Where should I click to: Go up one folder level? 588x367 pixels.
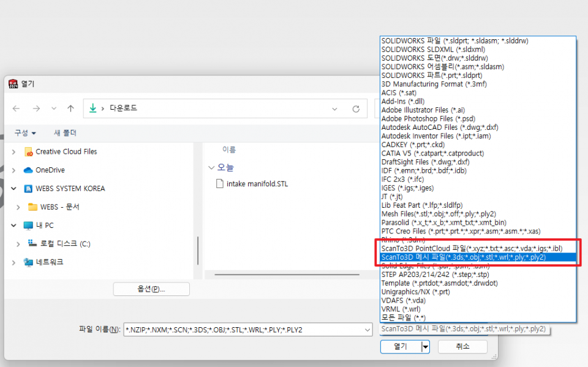click(70, 109)
